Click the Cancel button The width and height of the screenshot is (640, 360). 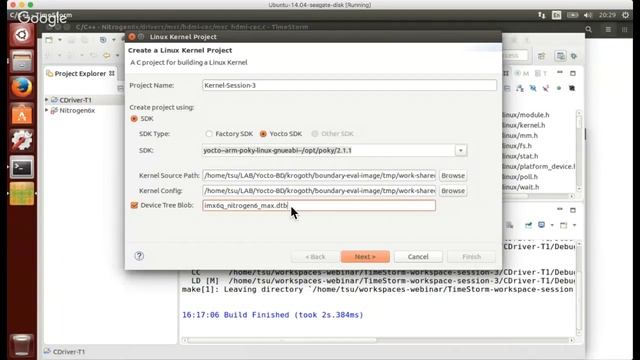(x=418, y=257)
